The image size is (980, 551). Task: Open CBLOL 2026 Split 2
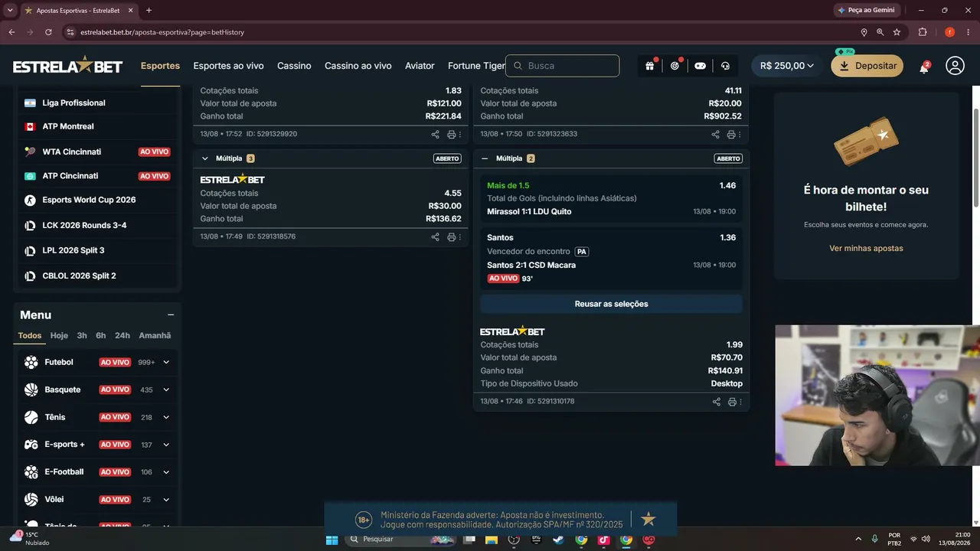point(80,275)
